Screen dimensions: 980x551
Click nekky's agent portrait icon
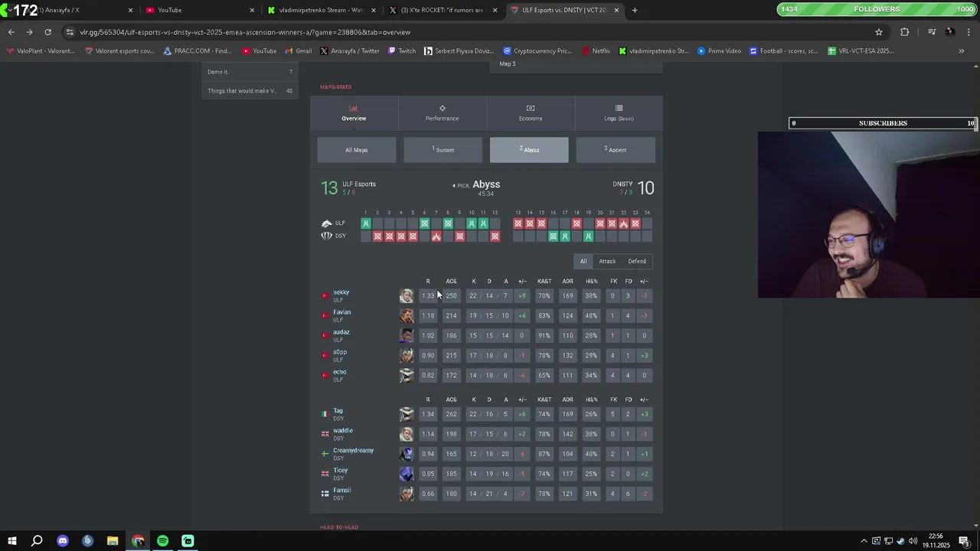[x=407, y=296]
